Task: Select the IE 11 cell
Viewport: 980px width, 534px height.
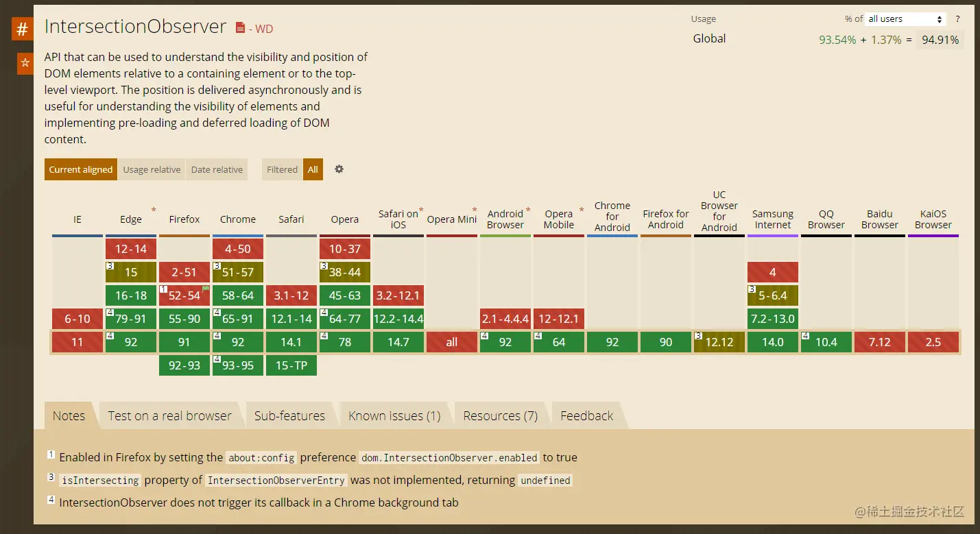Action: click(x=77, y=342)
